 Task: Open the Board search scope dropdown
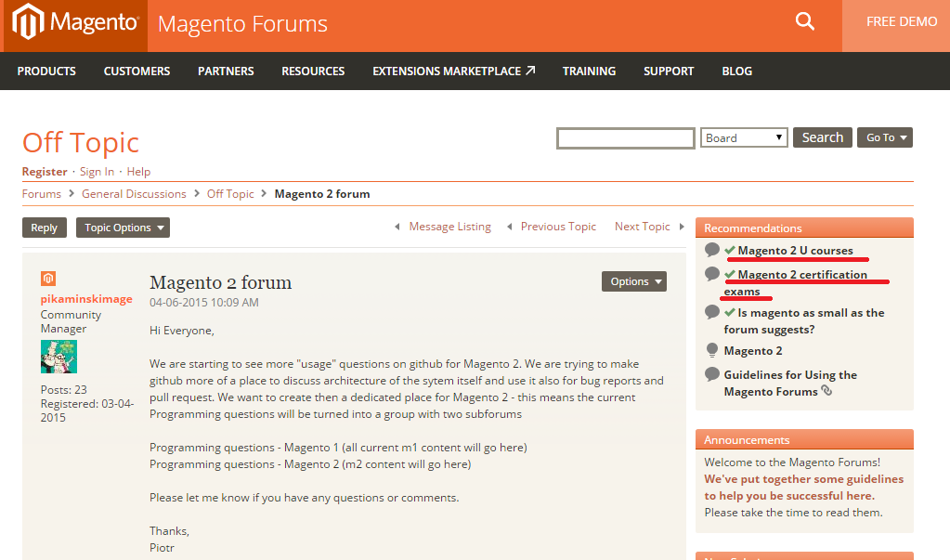pos(744,137)
